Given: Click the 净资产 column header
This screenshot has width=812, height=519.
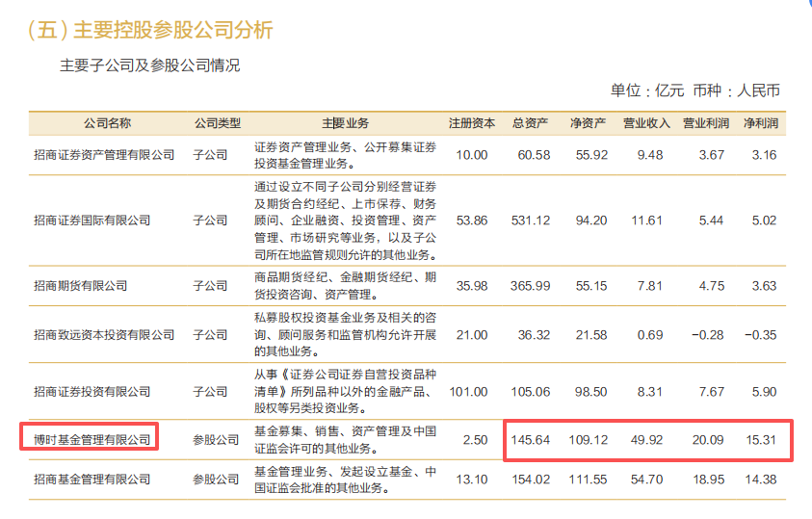Looking at the screenshot, I should coord(588,123).
